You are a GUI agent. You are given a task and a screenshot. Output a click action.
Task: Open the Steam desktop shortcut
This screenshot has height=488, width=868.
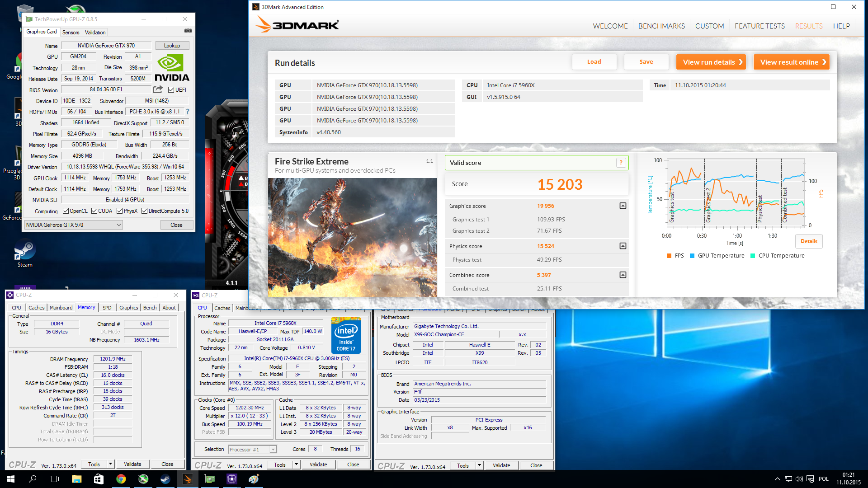click(x=25, y=253)
